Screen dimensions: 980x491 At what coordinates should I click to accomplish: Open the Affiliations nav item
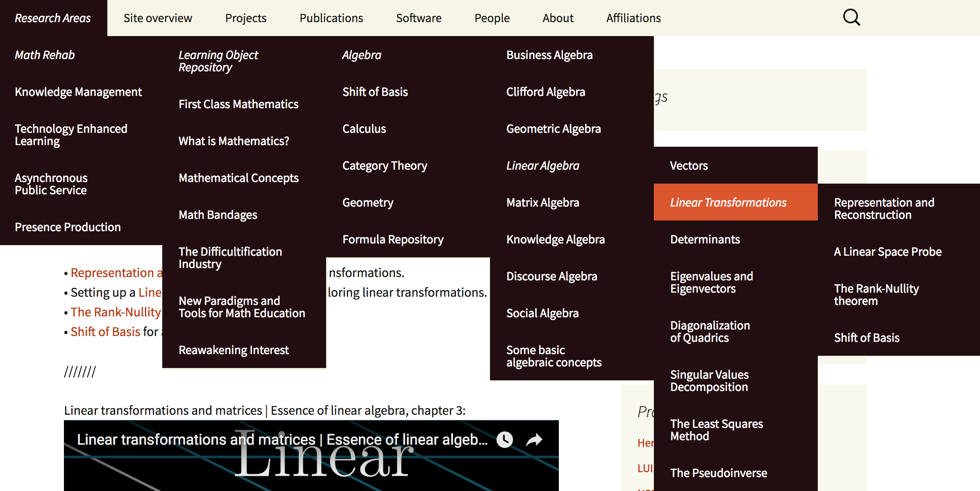tap(633, 18)
